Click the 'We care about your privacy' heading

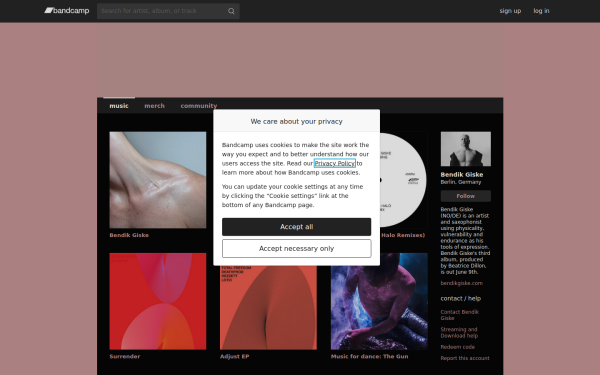tap(297, 121)
